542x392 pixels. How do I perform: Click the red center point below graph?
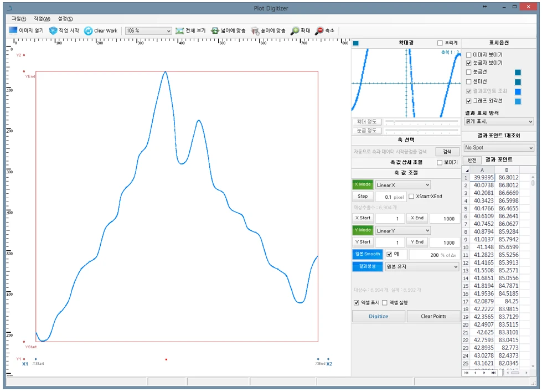166,359
